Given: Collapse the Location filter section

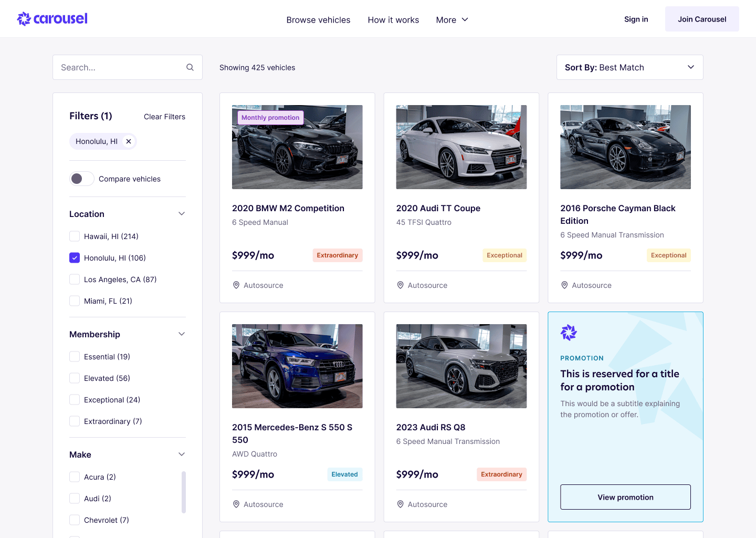Looking at the screenshot, I should (182, 214).
